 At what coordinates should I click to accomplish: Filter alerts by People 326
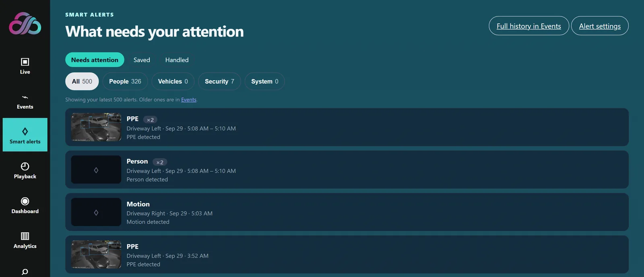[125, 81]
